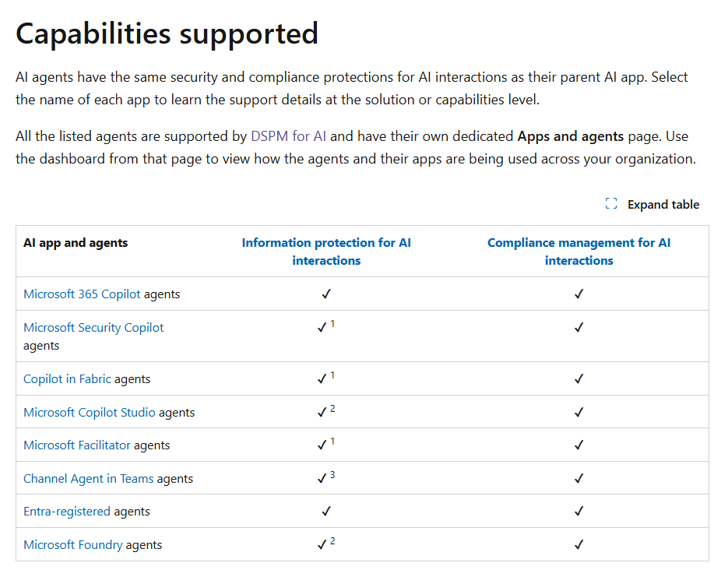Click Information protection for AI interactions header
The image size is (728, 577).
tap(326, 252)
